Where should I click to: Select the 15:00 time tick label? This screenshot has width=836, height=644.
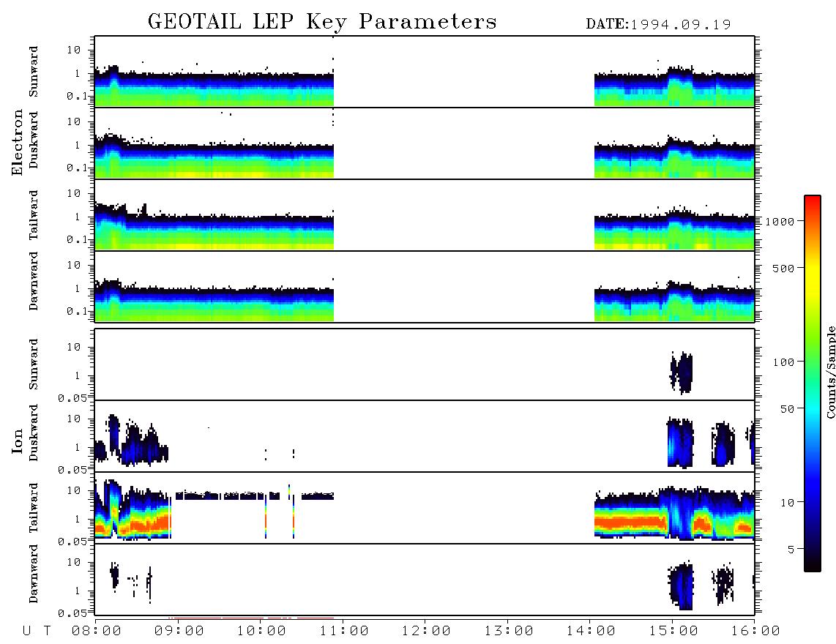[x=673, y=632]
